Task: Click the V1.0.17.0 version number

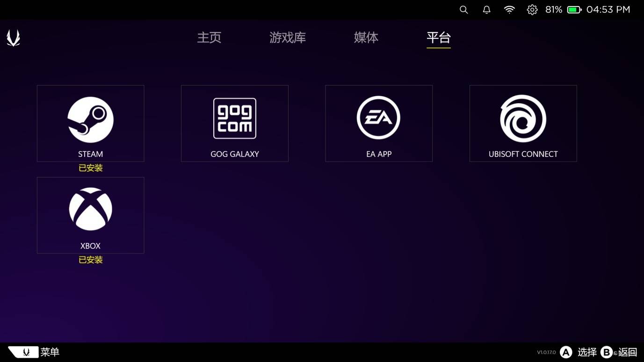Action: pos(546,353)
